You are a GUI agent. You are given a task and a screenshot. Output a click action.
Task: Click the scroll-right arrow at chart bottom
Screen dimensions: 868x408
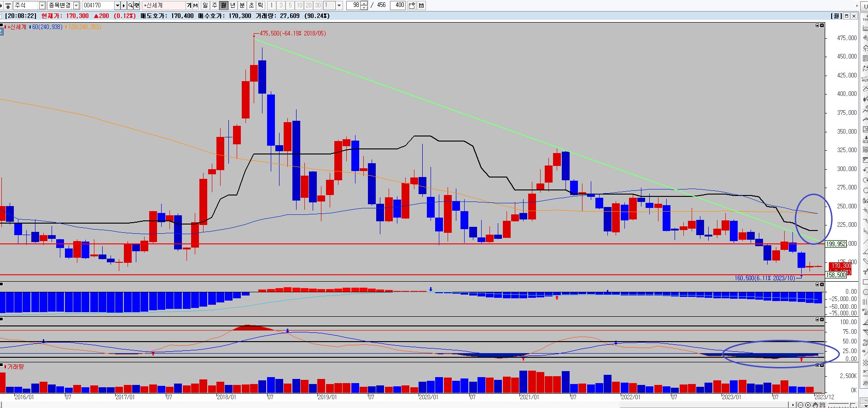coord(792,405)
